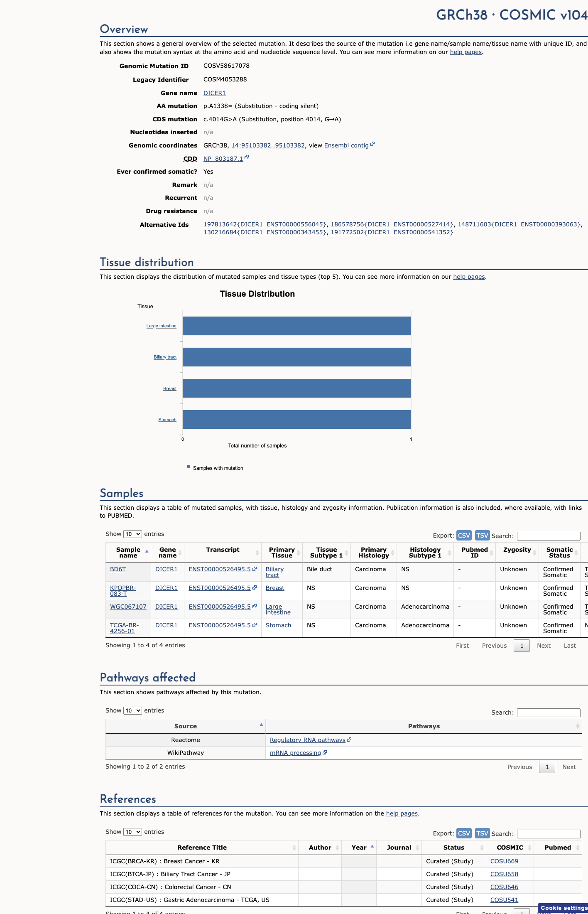Open COSMIC study COSU669
Image resolution: width=588 pixels, height=914 pixels.
(504, 861)
